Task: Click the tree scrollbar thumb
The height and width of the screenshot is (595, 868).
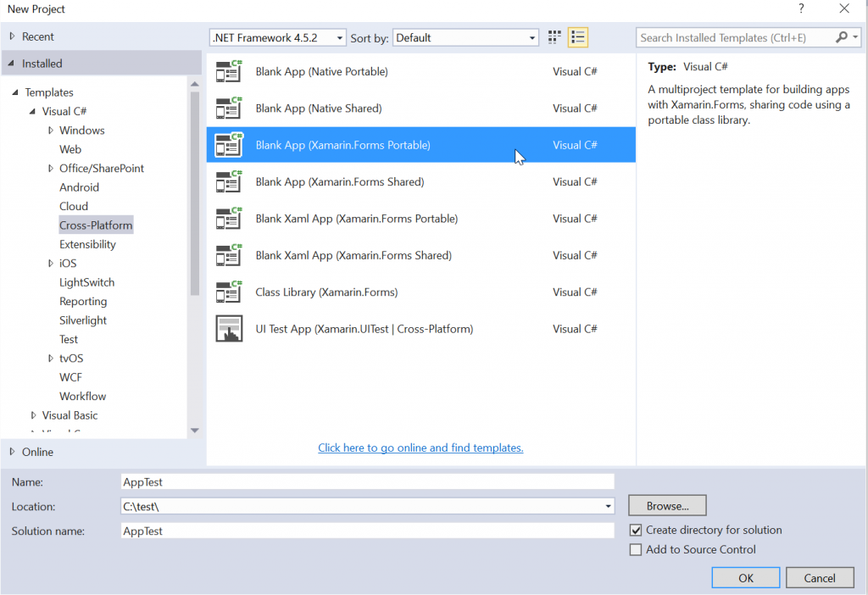Action: pyautogui.click(x=194, y=193)
